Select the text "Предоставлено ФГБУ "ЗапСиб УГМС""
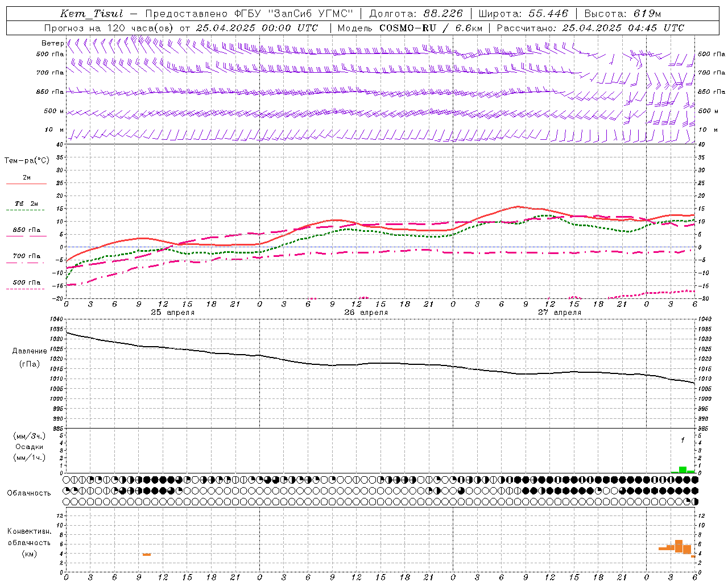The image size is (728, 582). click(x=249, y=14)
